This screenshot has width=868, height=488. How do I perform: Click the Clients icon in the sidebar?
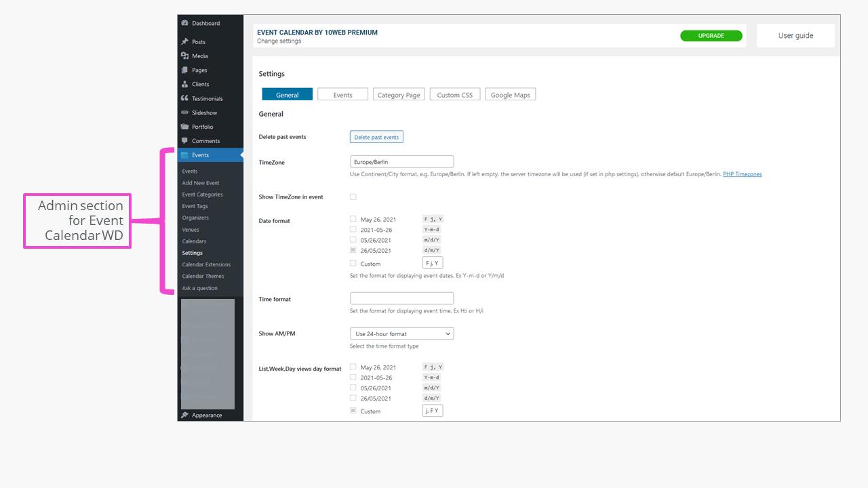tap(184, 84)
